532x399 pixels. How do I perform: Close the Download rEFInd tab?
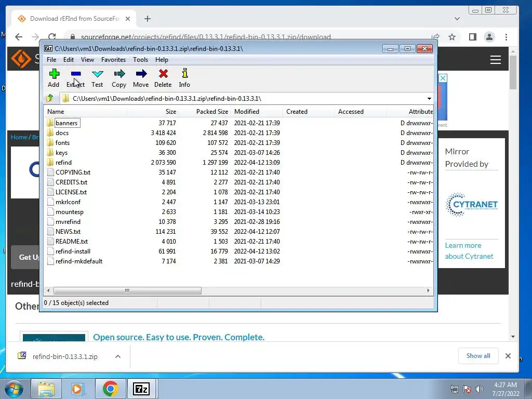tap(128, 19)
